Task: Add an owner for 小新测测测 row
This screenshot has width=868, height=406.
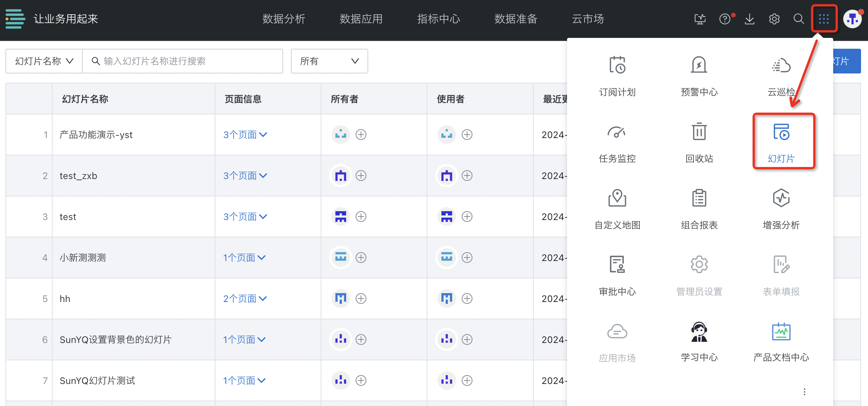Action: [361, 258]
